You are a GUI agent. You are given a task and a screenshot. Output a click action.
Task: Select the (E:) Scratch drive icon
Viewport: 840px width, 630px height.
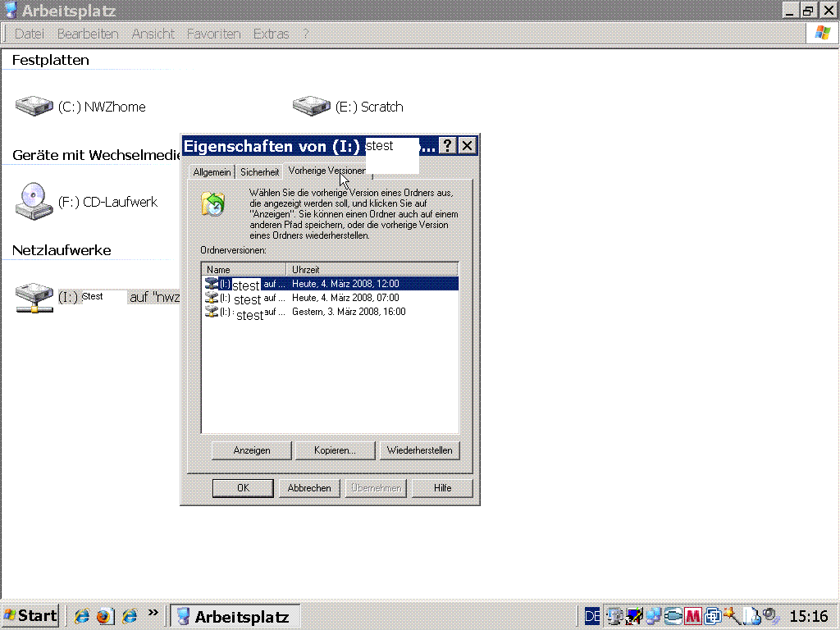[311, 107]
